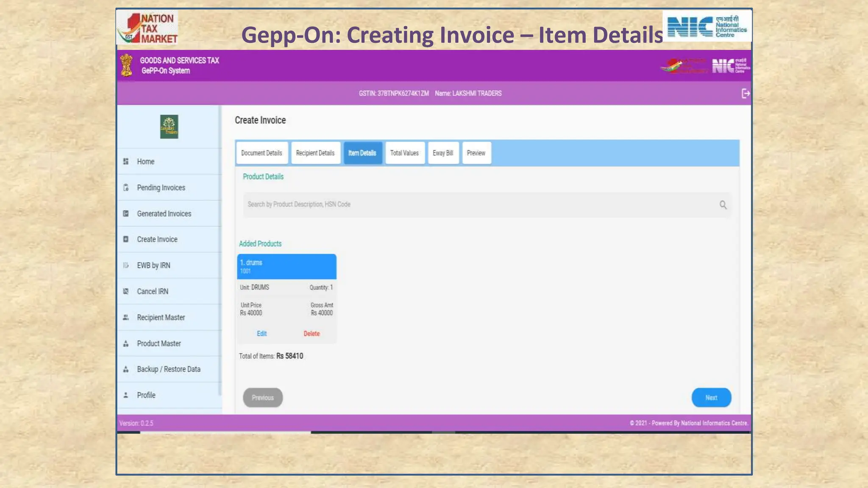Open Home from the sidebar
868x488 pixels.
tap(169, 161)
